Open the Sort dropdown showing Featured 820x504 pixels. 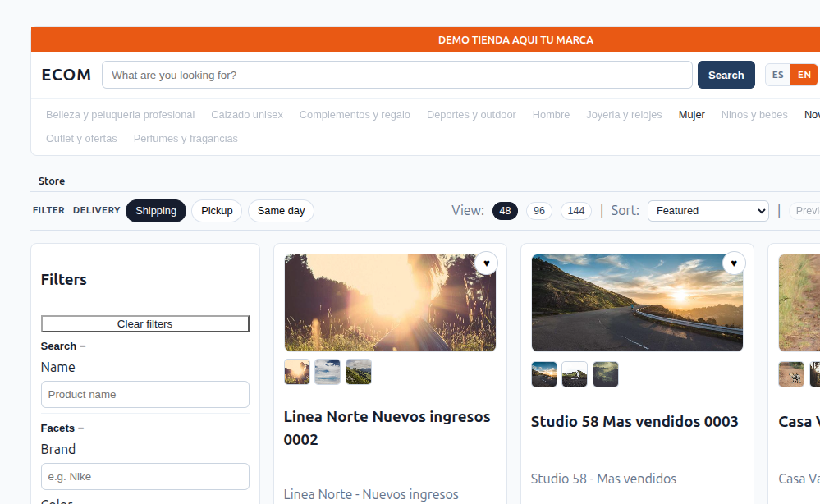click(x=708, y=211)
